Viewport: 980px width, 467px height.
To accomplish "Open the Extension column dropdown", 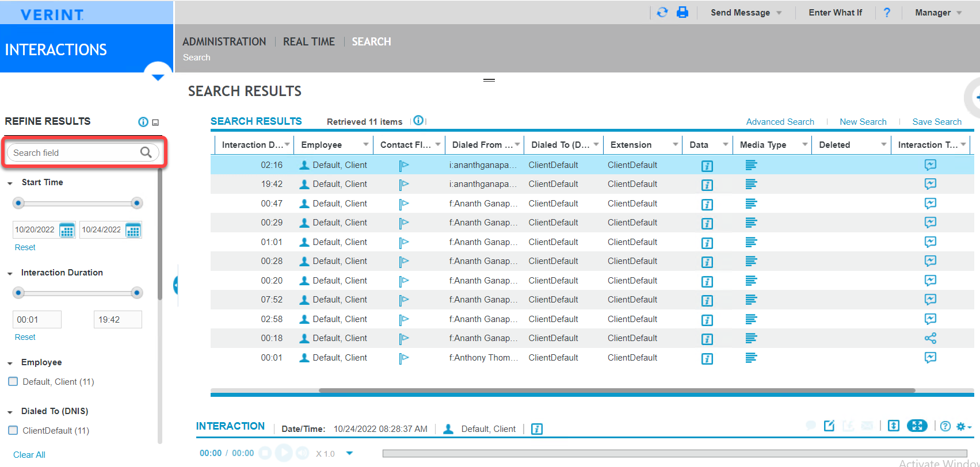I will (x=675, y=144).
